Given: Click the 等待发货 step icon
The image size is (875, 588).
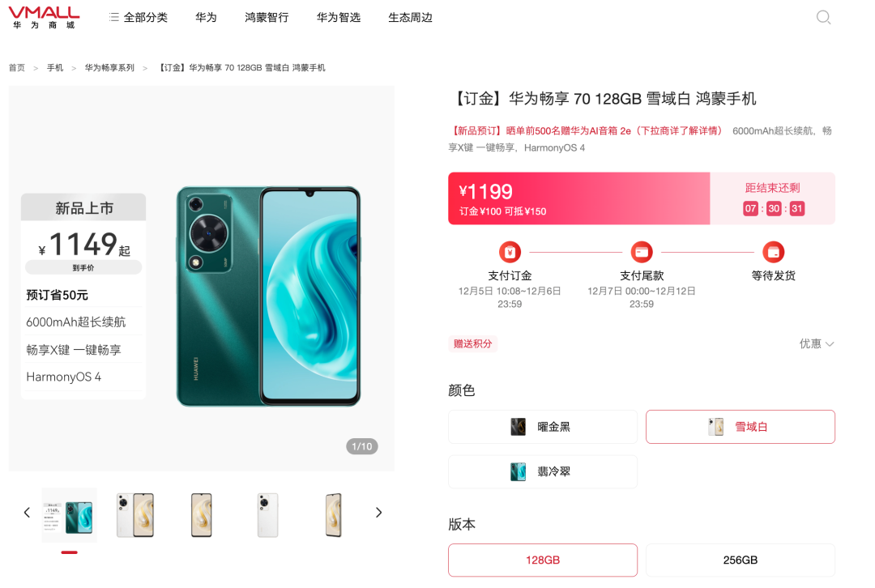Looking at the screenshot, I should (x=774, y=252).
